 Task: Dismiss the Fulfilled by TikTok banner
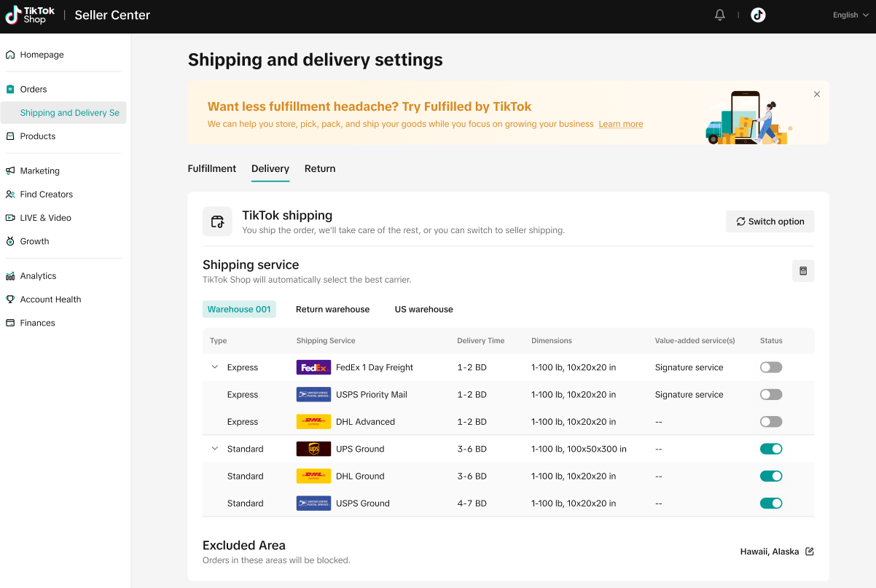[x=816, y=94]
